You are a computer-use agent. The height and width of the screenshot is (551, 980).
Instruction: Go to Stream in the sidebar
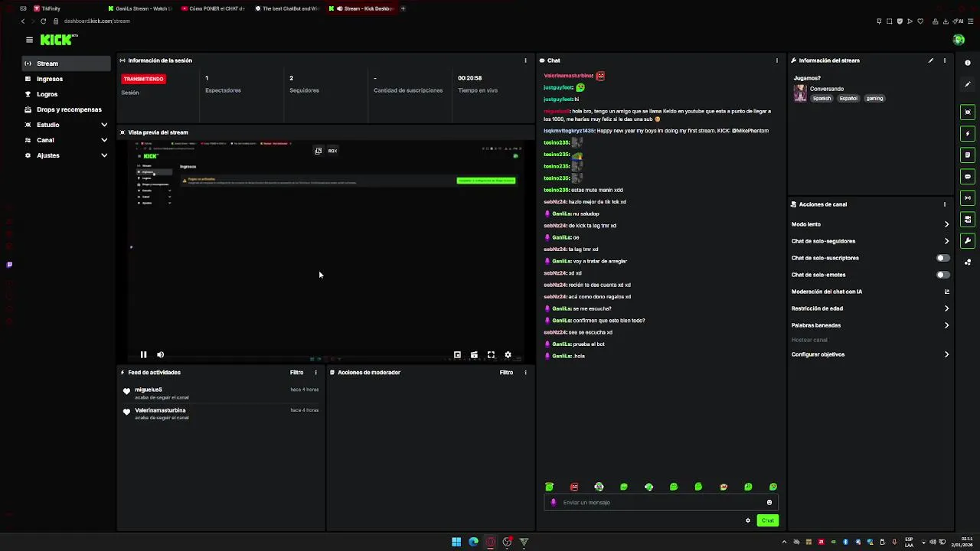click(x=66, y=64)
